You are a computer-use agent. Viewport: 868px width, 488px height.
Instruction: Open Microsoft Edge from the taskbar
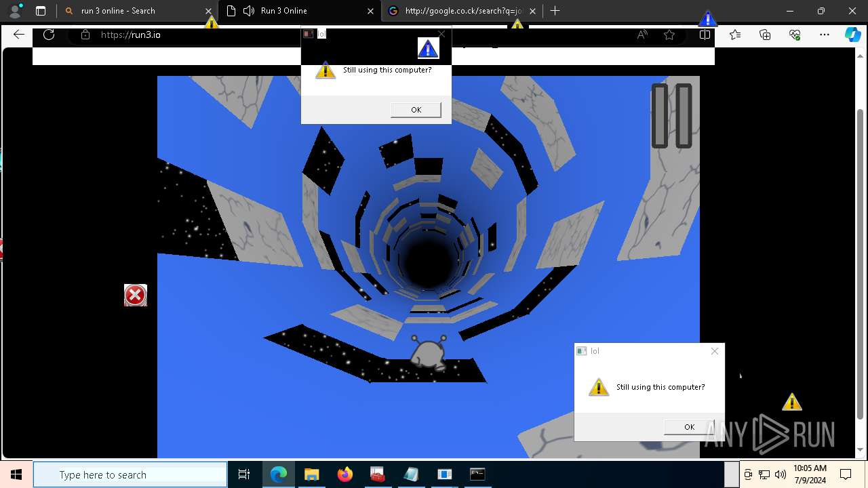click(279, 474)
